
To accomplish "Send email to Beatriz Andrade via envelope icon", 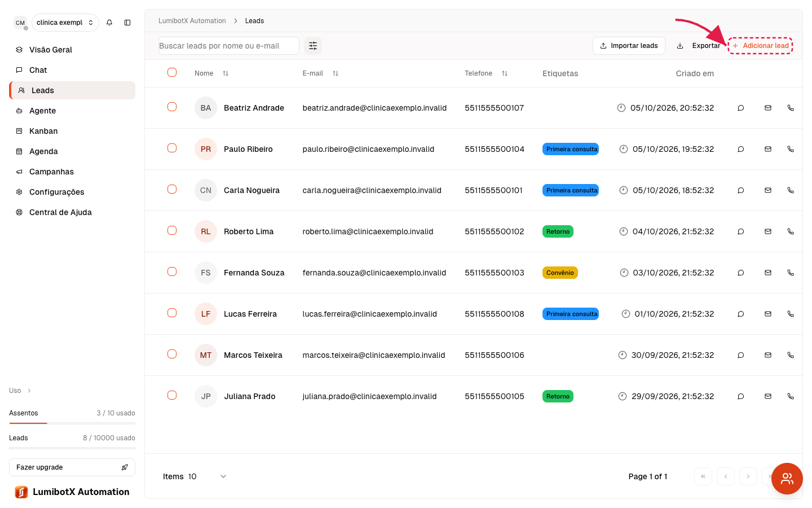I will pyautogui.click(x=768, y=108).
